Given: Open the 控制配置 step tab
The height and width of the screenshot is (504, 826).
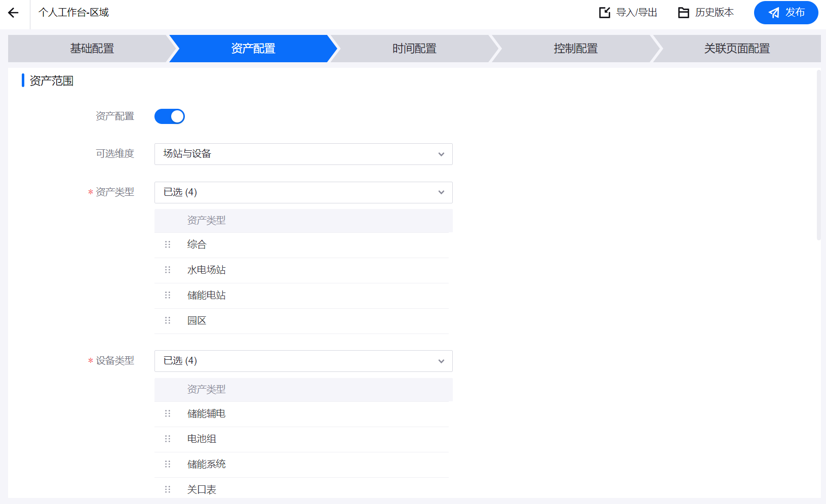Looking at the screenshot, I should [x=575, y=48].
